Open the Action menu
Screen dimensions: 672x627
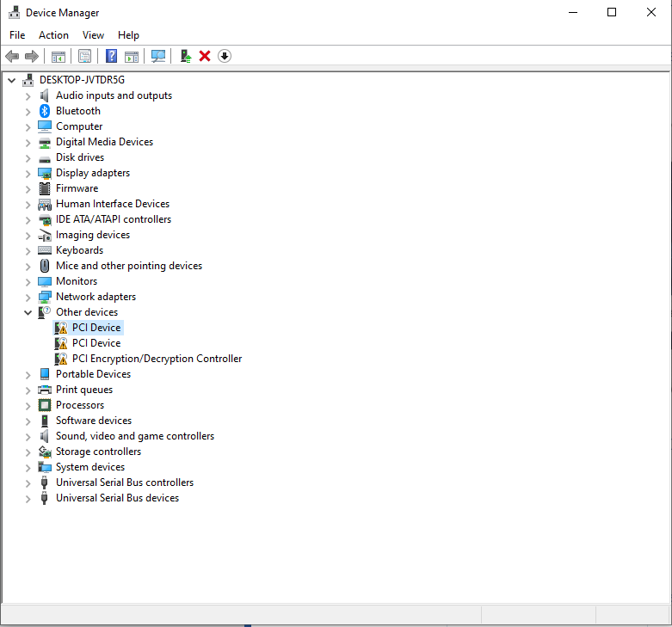[x=53, y=35]
